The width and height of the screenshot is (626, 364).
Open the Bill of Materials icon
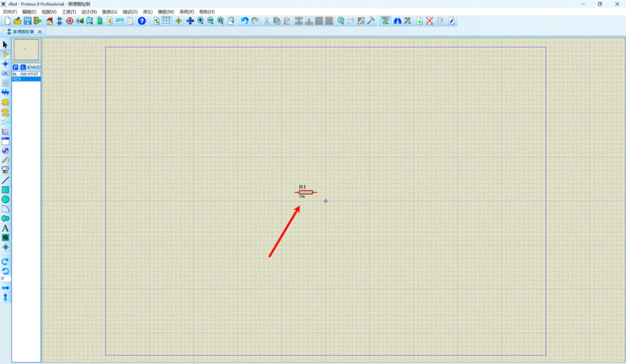tap(109, 20)
